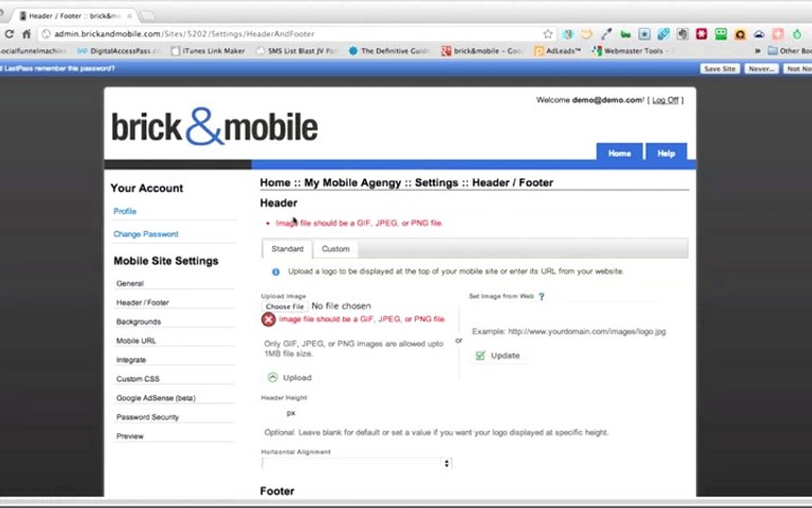Open the Preview link in sidebar
Screen dimensions: 812x508
click(130, 437)
